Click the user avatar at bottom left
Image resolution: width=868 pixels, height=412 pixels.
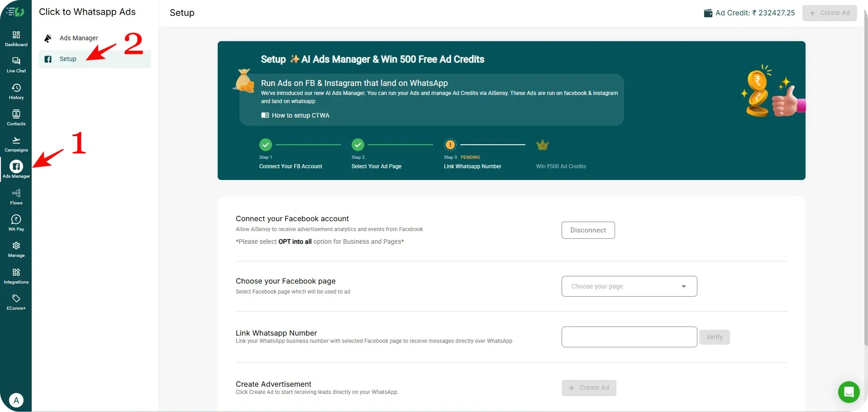click(x=16, y=400)
